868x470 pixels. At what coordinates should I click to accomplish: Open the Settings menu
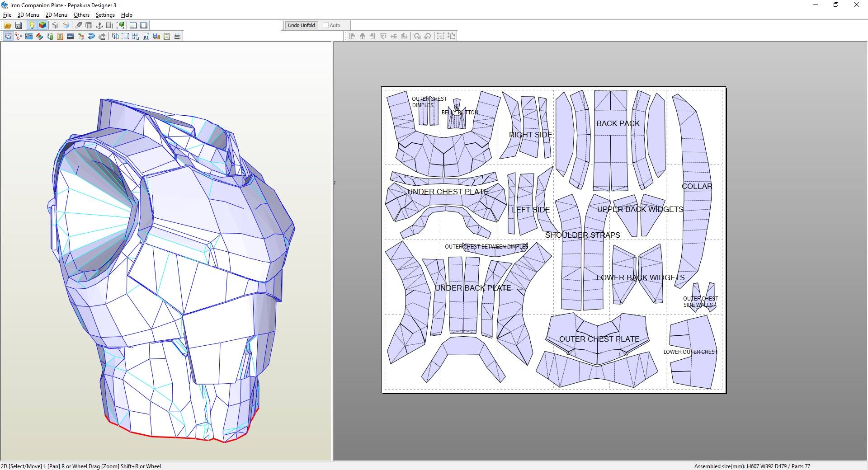tap(105, 15)
